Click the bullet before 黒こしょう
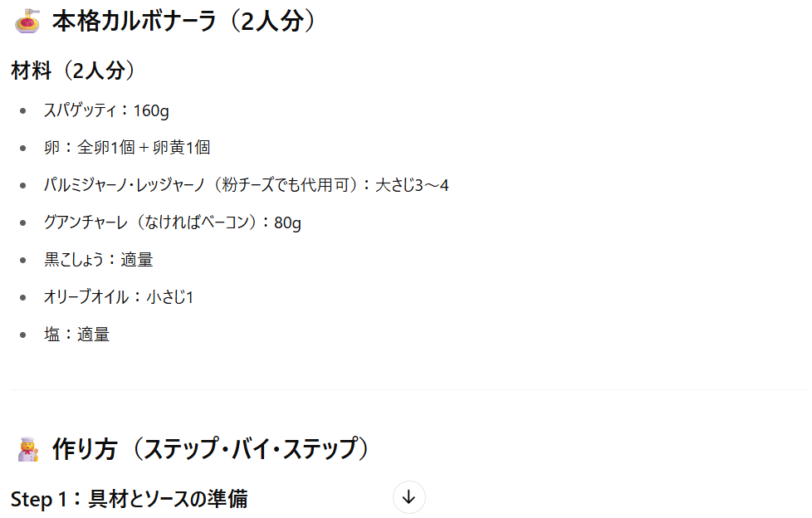The width and height of the screenshot is (812, 518). (x=22, y=260)
